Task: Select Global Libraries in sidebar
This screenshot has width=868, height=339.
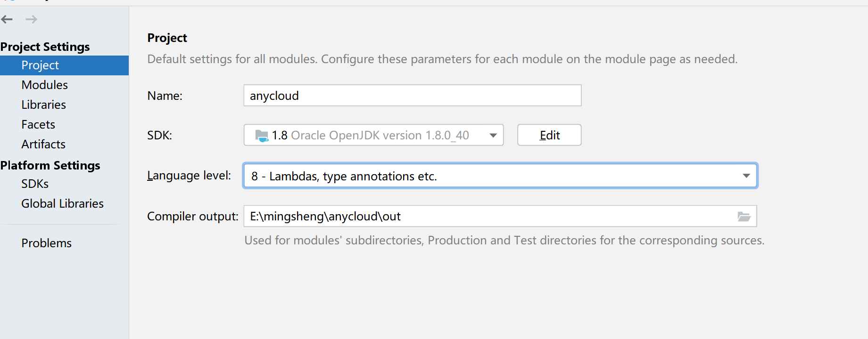Action: [x=62, y=204]
